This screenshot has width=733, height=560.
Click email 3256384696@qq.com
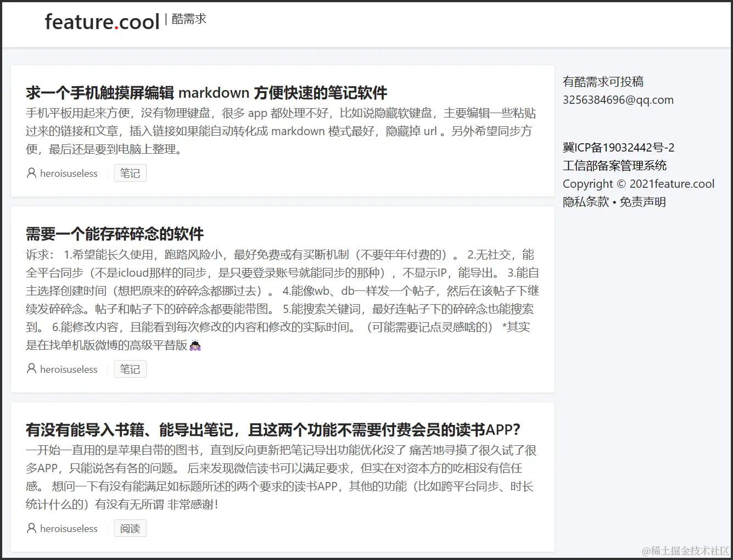click(618, 100)
